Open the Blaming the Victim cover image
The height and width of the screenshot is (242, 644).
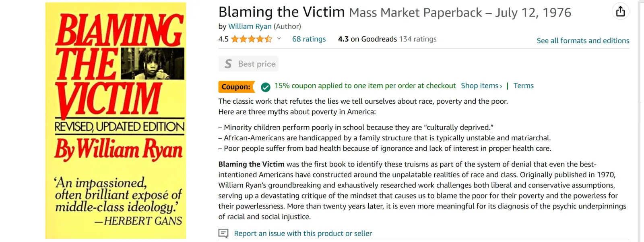click(116, 120)
